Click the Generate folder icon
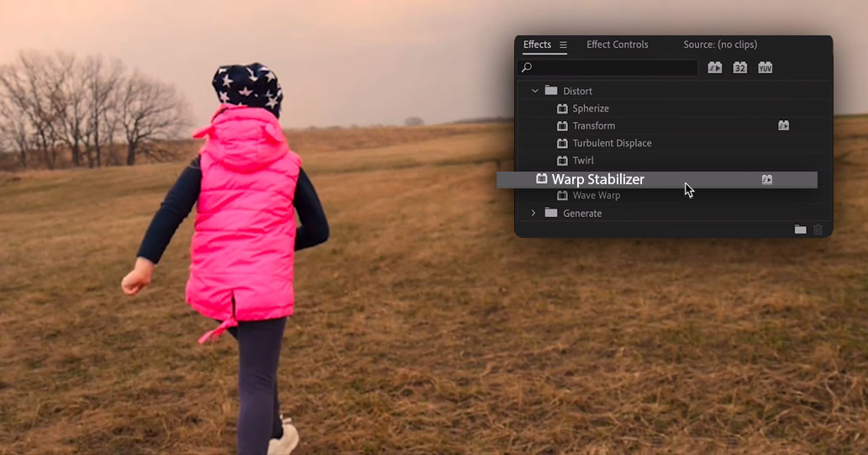Viewport: 868px width, 455px height. (x=550, y=214)
